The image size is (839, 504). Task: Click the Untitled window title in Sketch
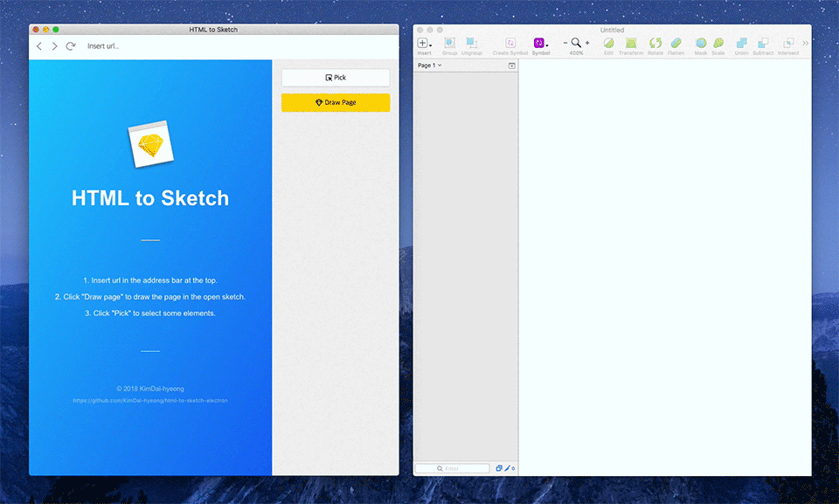[x=612, y=30]
